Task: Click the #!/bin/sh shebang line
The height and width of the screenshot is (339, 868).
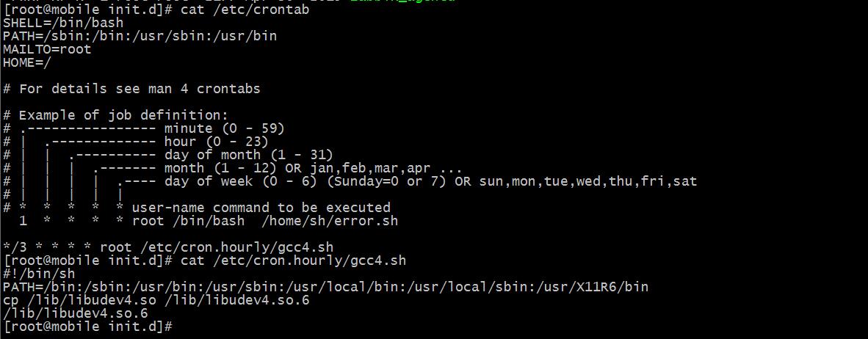Action: pos(39,274)
